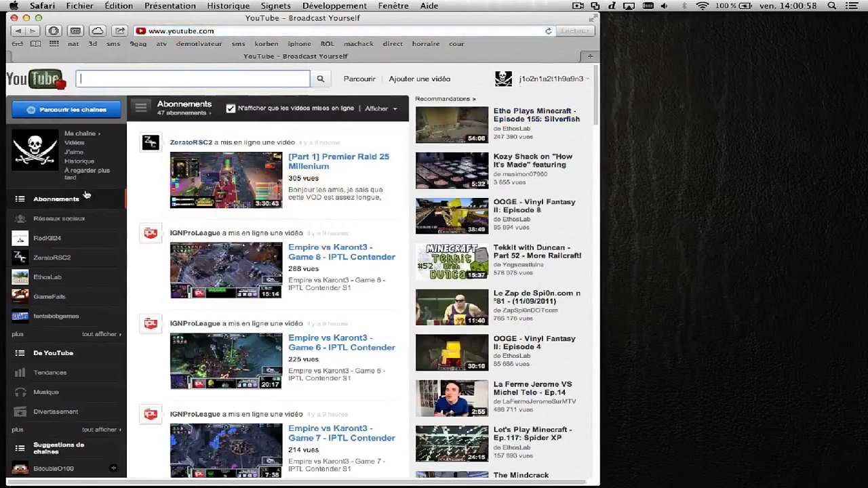Click the YouTube logo
The image size is (868, 488).
(x=36, y=79)
